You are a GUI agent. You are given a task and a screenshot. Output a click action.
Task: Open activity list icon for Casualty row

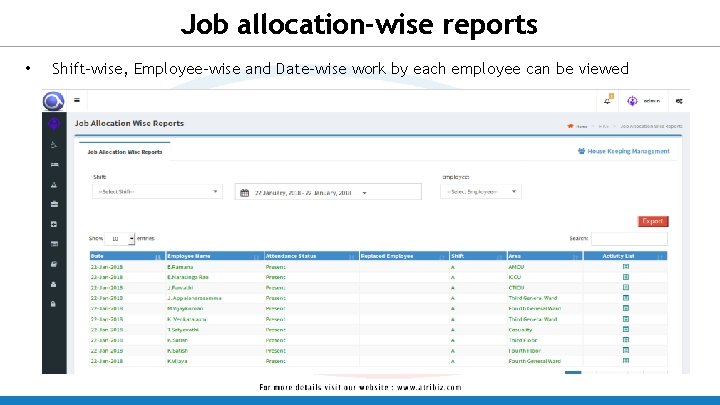(x=625, y=329)
